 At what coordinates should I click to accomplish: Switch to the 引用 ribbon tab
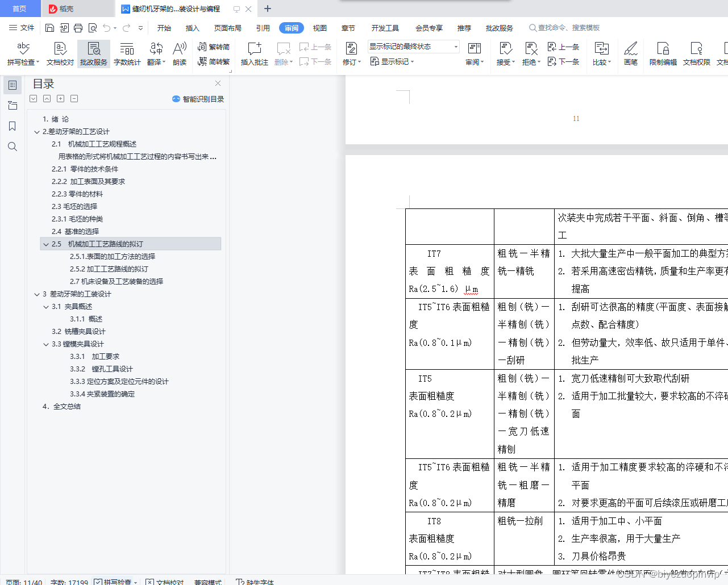tap(263, 28)
